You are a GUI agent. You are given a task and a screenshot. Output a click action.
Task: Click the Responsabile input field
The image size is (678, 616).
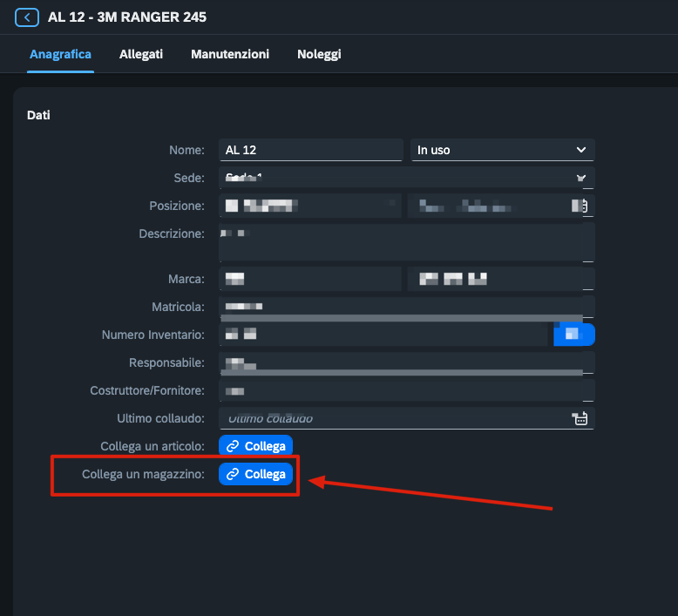click(407, 362)
